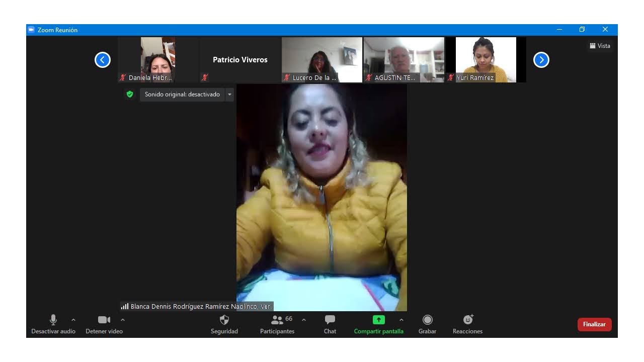
Task: Toggle Sonido original: desactivado button
Action: (182, 95)
